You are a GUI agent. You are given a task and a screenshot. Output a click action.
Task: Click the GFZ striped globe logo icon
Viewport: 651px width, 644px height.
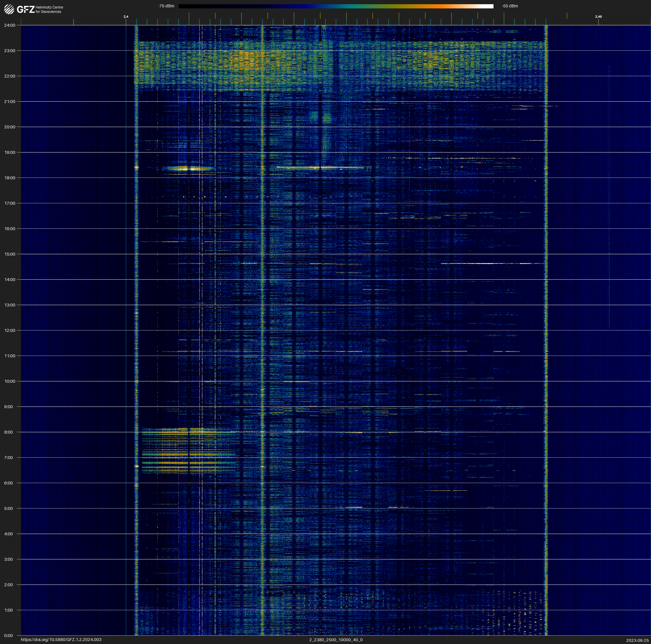tap(9, 9)
